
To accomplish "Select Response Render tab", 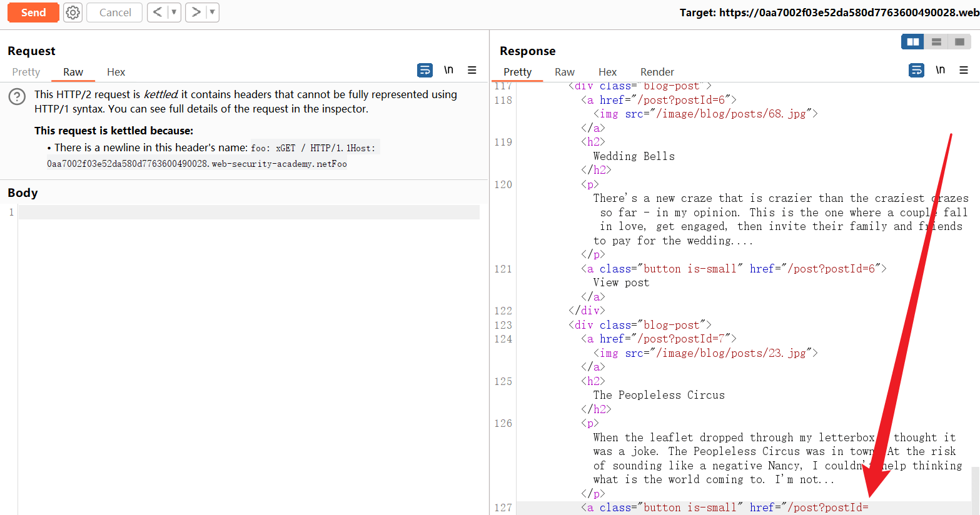I will [657, 72].
